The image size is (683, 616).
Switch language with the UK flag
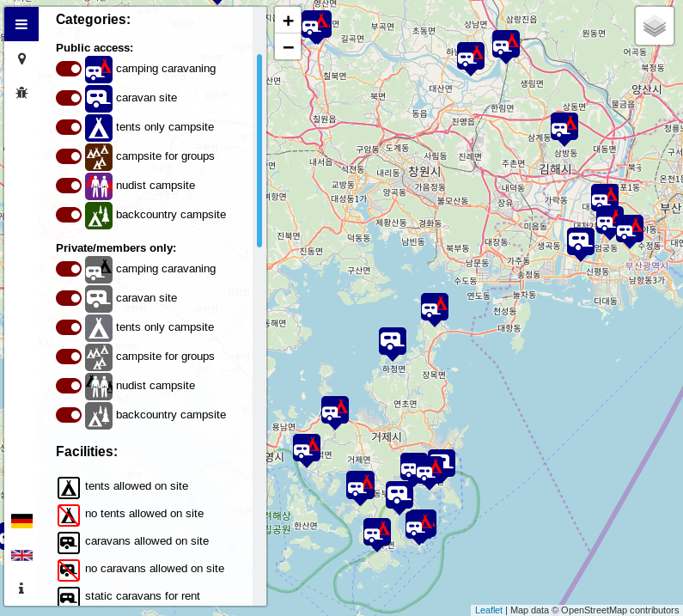coord(21,555)
